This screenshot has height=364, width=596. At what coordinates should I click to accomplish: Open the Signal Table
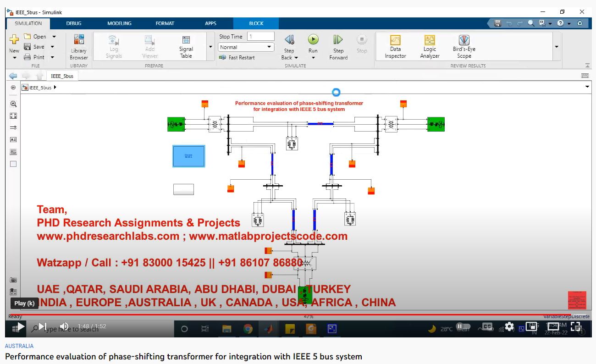click(x=186, y=47)
